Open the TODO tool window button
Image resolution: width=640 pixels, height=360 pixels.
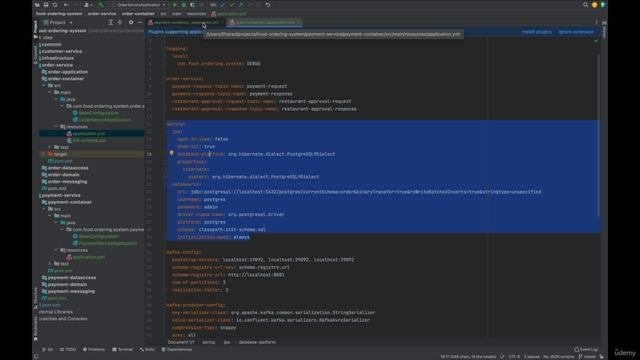(x=68, y=350)
